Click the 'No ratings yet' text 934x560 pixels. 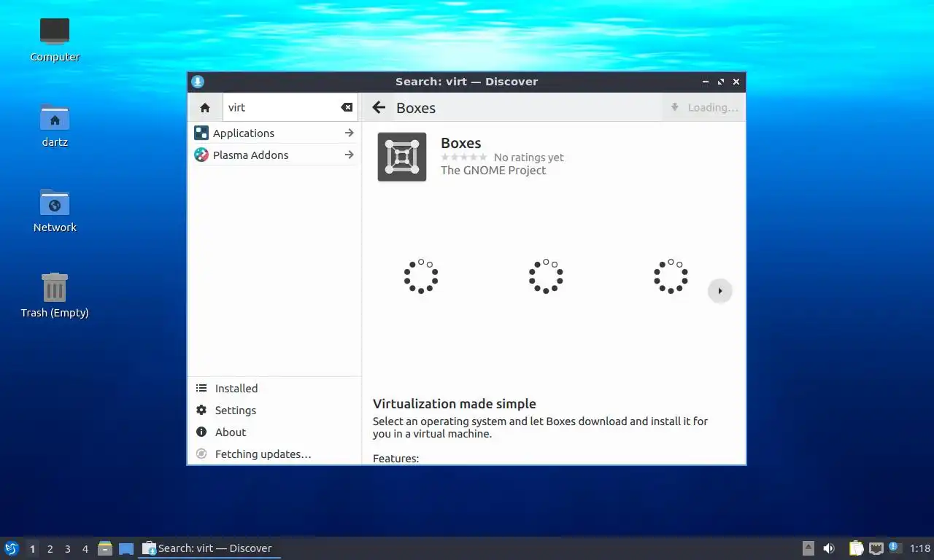coord(529,157)
